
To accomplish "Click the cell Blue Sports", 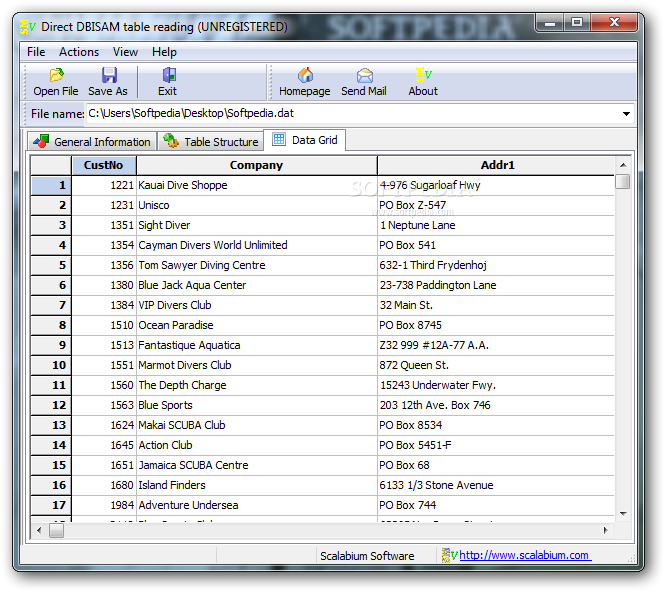I will tap(257, 405).
